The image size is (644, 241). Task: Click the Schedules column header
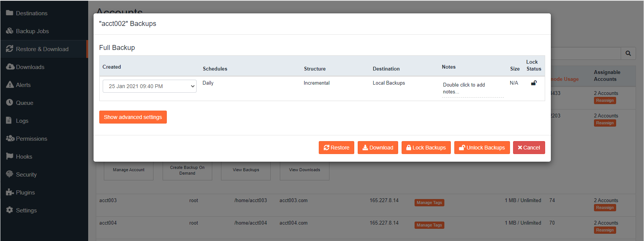pyautogui.click(x=215, y=69)
